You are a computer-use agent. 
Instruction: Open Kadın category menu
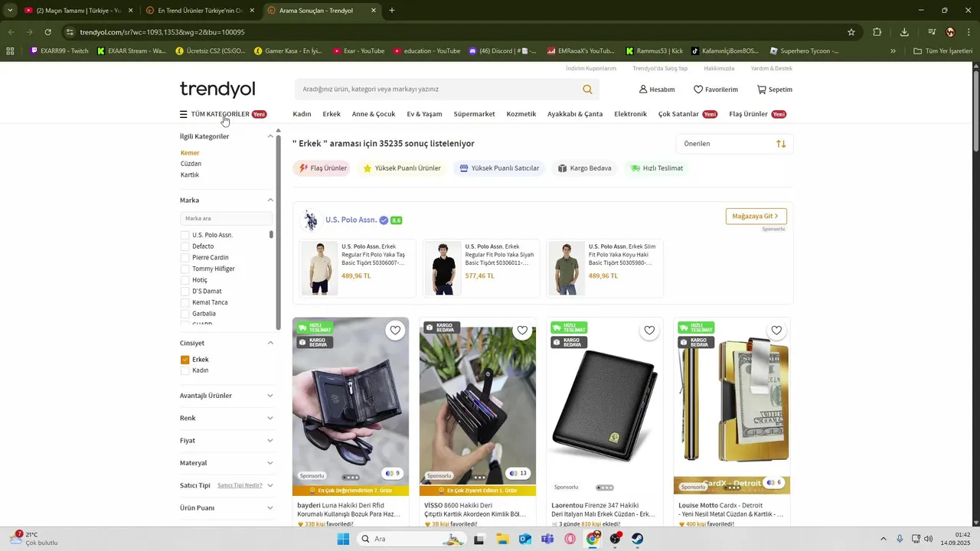pos(302,114)
